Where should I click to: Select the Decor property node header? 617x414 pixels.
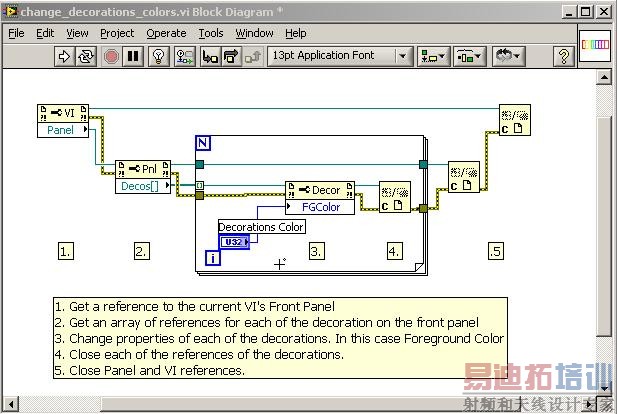tap(320, 190)
